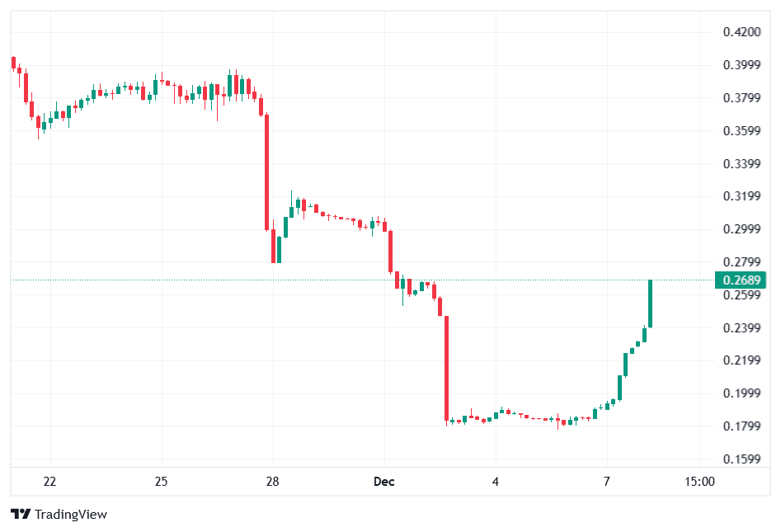781x532 pixels.
Task: Click the latest tall green candle
Action: click(x=651, y=304)
